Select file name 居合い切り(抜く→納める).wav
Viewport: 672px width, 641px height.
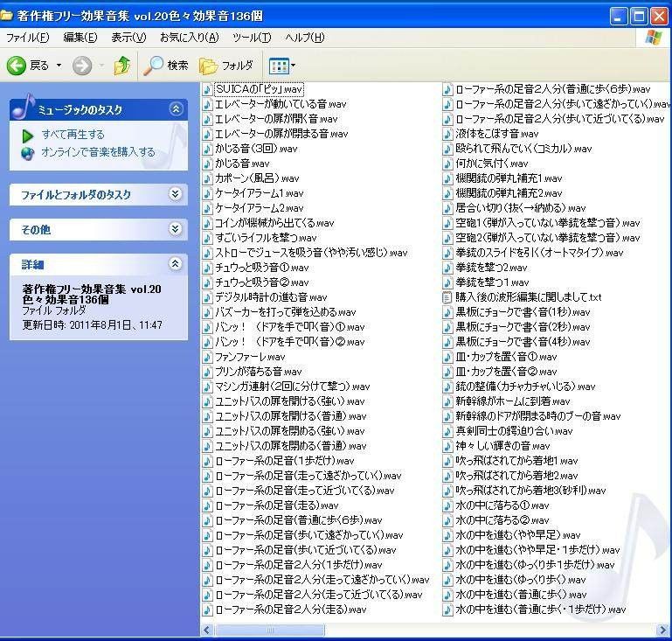click(521, 208)
